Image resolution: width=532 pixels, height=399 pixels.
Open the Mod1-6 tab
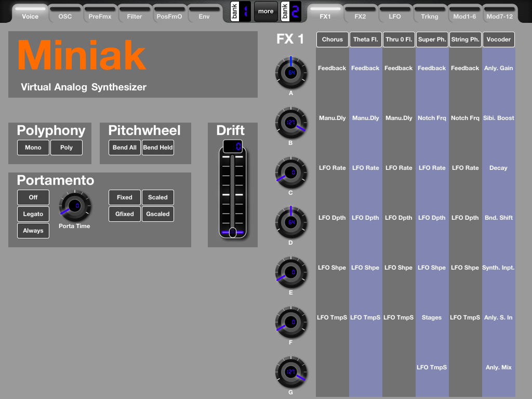(464, 14)
